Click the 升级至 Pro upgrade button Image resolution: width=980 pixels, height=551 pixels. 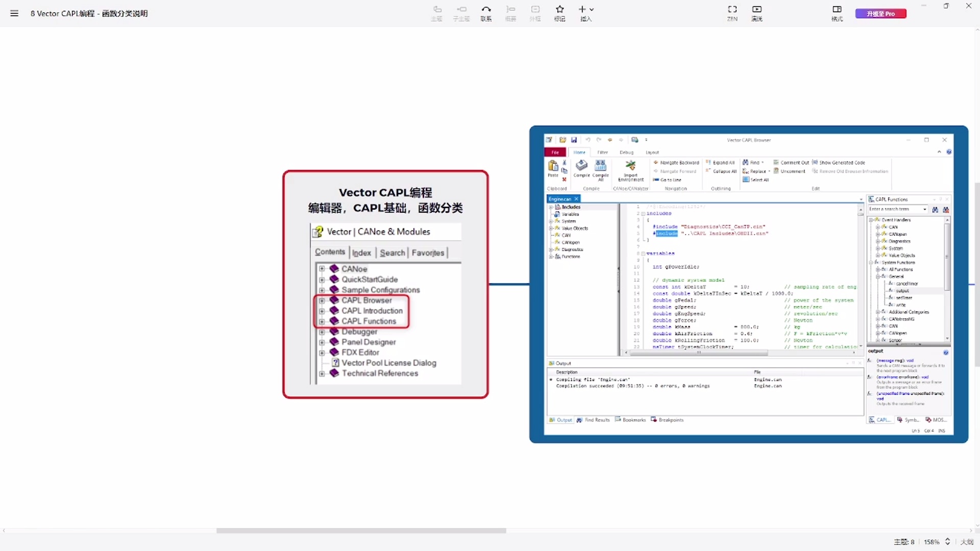(x=881, y=14)
